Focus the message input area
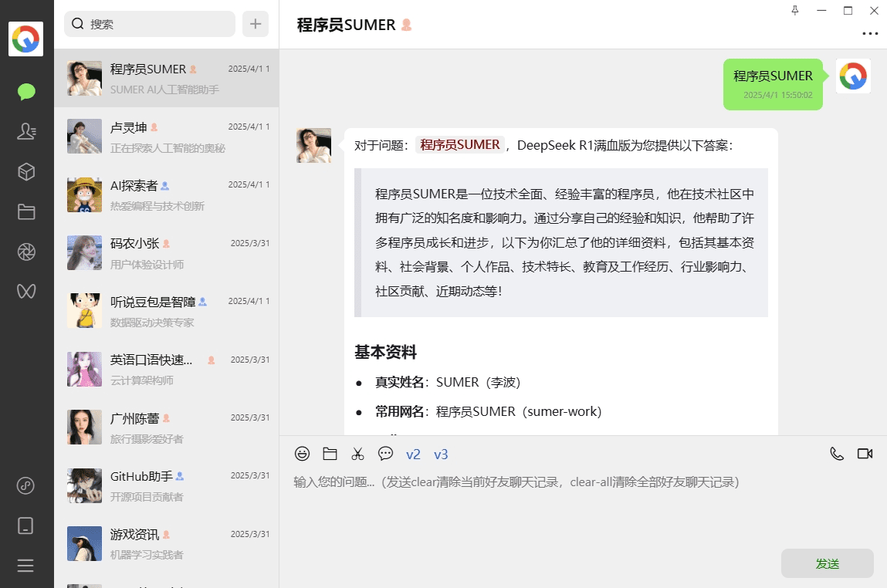Screen dimensions: 887x588 [583, 506]
